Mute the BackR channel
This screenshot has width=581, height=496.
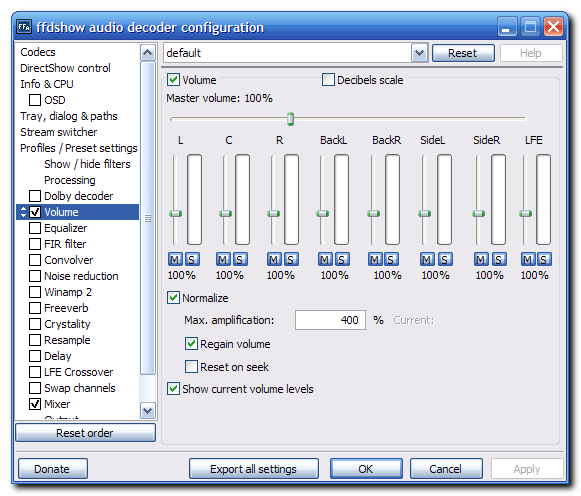click(375, 259)
